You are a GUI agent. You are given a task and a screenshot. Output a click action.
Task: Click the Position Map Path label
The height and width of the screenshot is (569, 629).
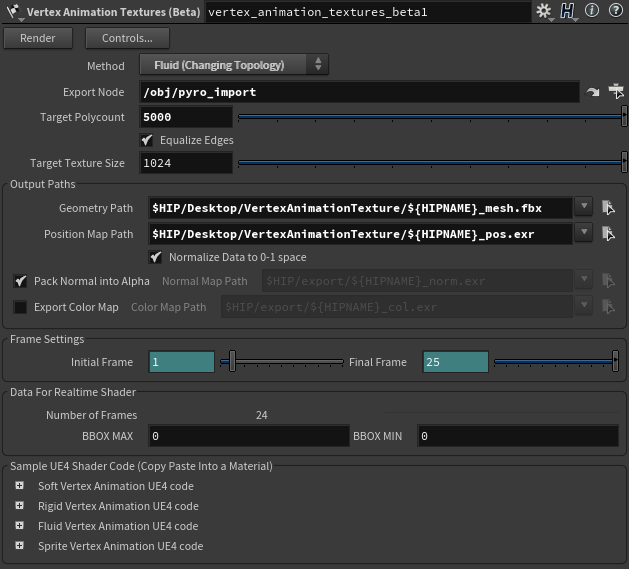click(x=89, y=234)
